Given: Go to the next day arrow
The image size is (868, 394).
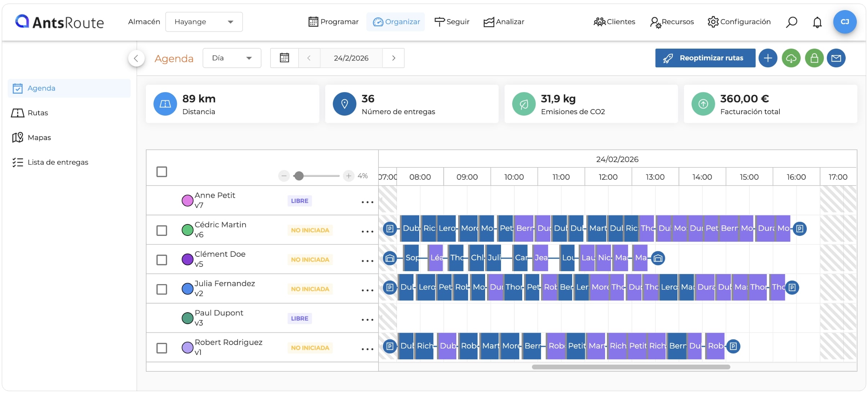Looking at the screenshot, I should point(393,58).
